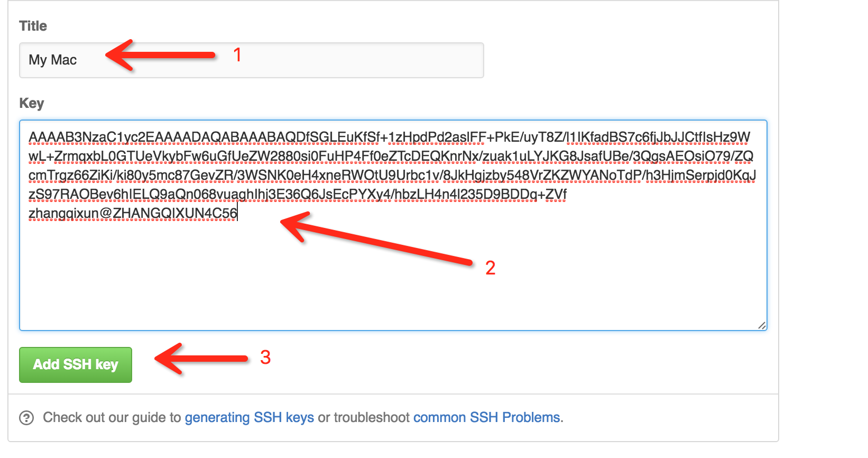This screenshot has width=868, height=458.
Task: Place cursor on key line starting cmTrgz66
Action: tap(392, 176)
